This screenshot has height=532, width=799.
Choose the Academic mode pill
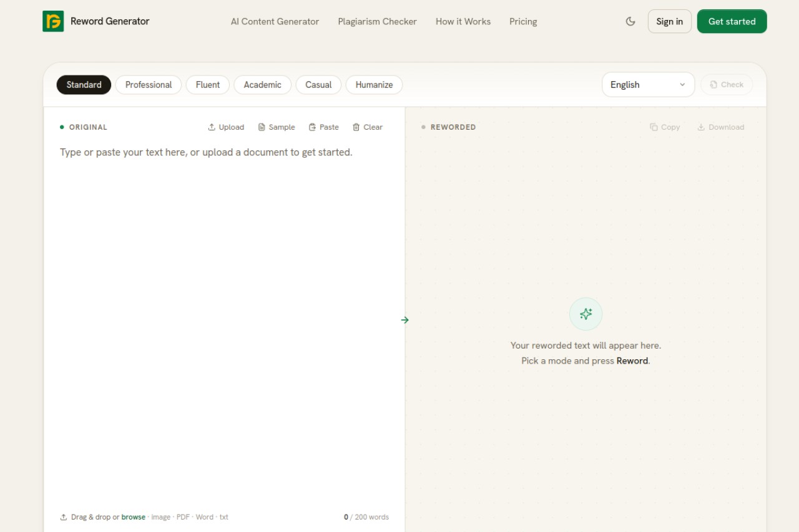click(262, 85)
